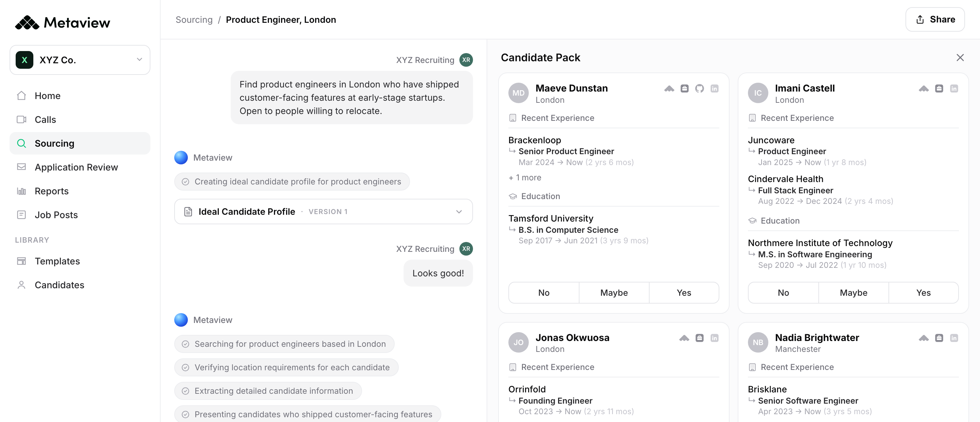Click Imani Castell's IC avatar
Image resolution: width=980 pixels, height=422 pixels.
point(758,93)
